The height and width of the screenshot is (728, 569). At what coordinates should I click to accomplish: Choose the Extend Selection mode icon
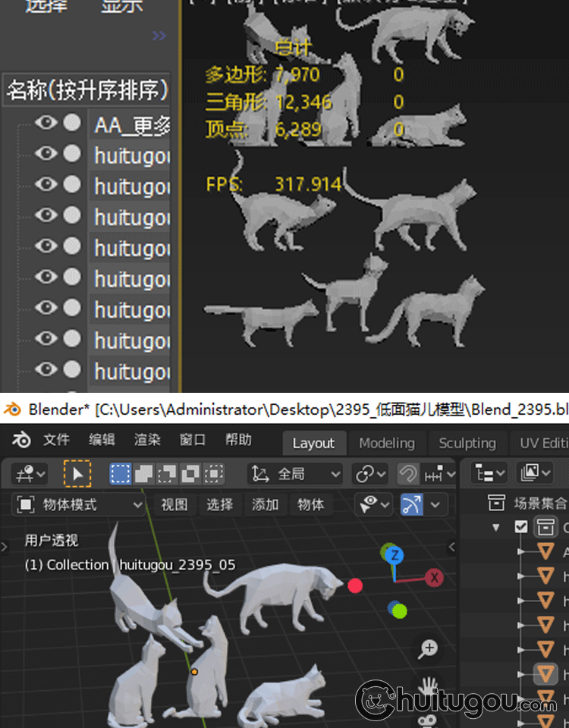pos(143,474)
